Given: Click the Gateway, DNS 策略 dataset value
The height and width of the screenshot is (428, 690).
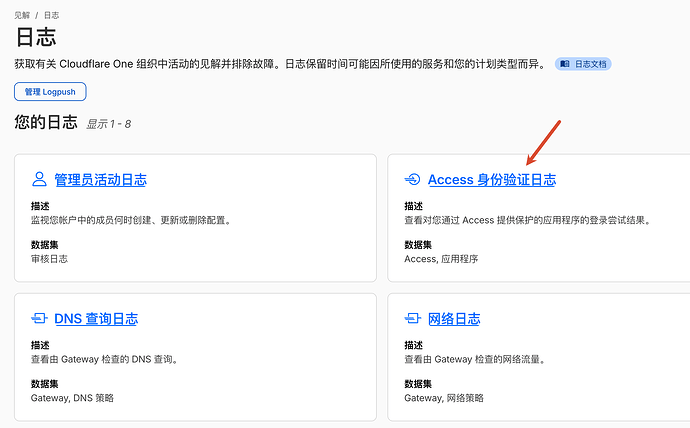Looking at the screenshot, I should tap(72, 398).
